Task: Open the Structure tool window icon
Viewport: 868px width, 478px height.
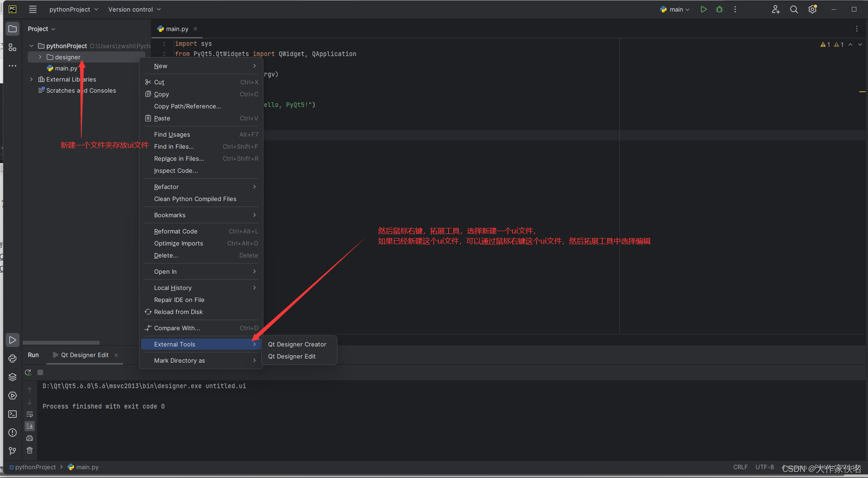Action: tap(12, 47)
